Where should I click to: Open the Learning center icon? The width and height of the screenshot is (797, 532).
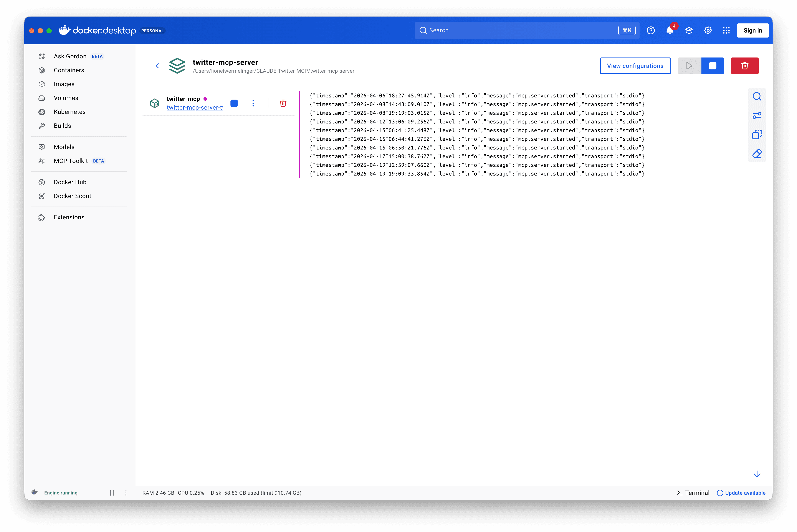[689, 31]
